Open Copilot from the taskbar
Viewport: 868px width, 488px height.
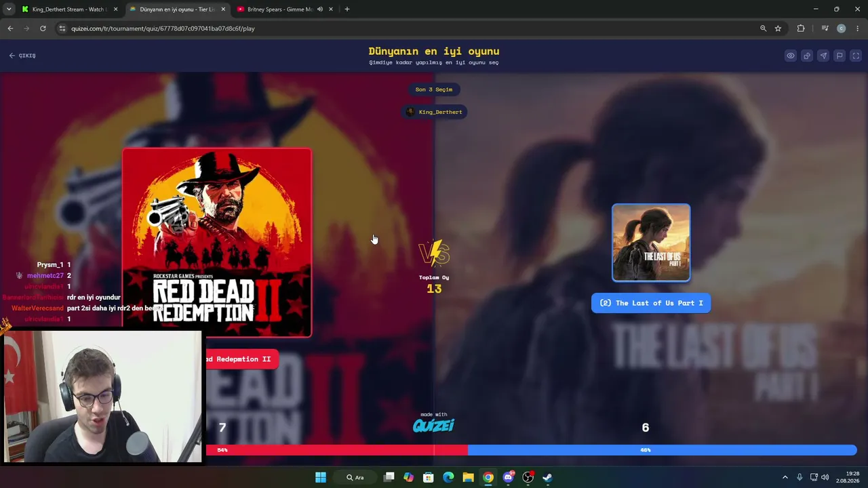[x=408, y=477]
